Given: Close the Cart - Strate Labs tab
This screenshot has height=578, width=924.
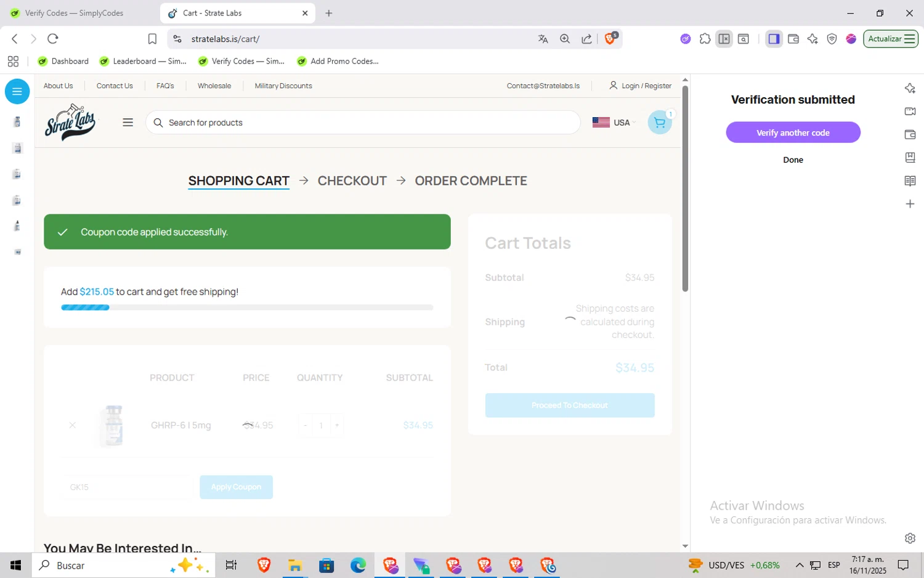Looking at the screenshot, I should tap(305, 13).
